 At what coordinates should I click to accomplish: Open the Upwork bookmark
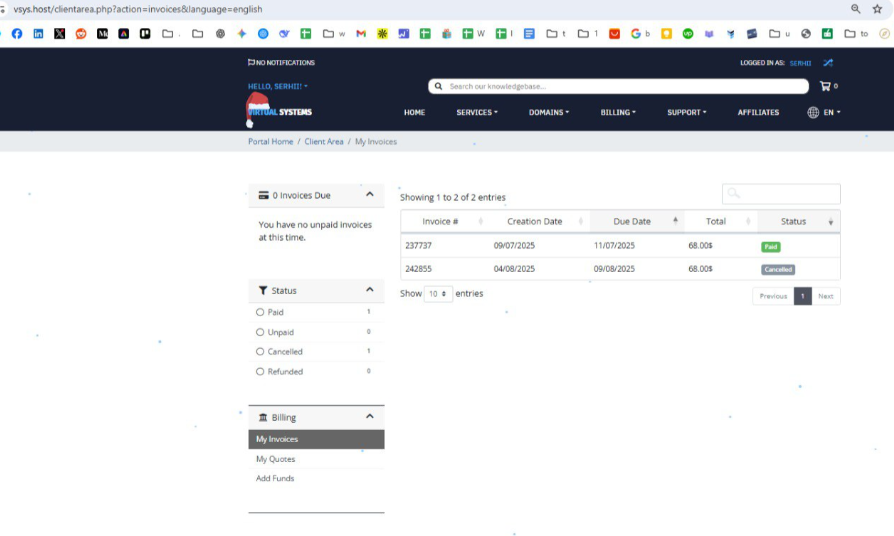pyautogui.click(x=688, y=34)
